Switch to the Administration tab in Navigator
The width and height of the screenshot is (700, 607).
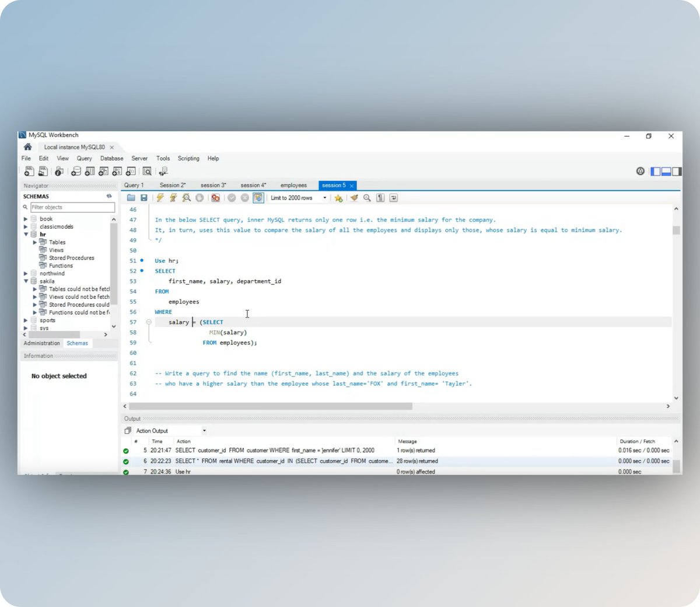click(x=42, y=343)
